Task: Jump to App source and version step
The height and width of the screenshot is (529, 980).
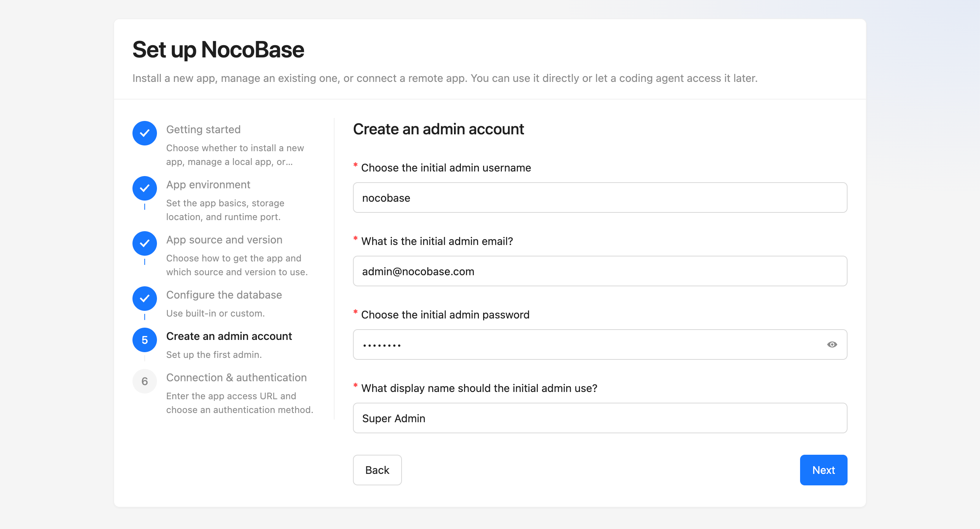Action: [x=224, y=240]
